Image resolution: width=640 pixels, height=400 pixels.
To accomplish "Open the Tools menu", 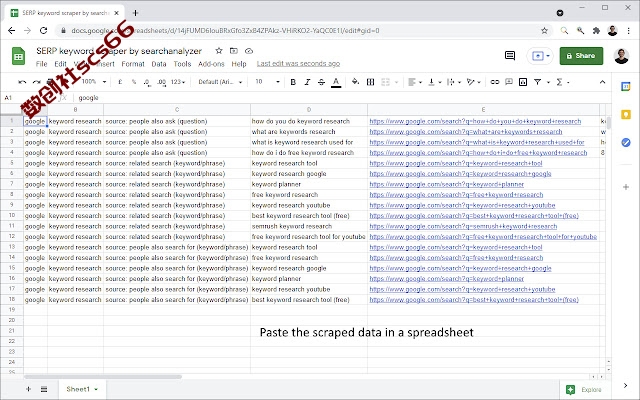I will (x=182, y=64).
